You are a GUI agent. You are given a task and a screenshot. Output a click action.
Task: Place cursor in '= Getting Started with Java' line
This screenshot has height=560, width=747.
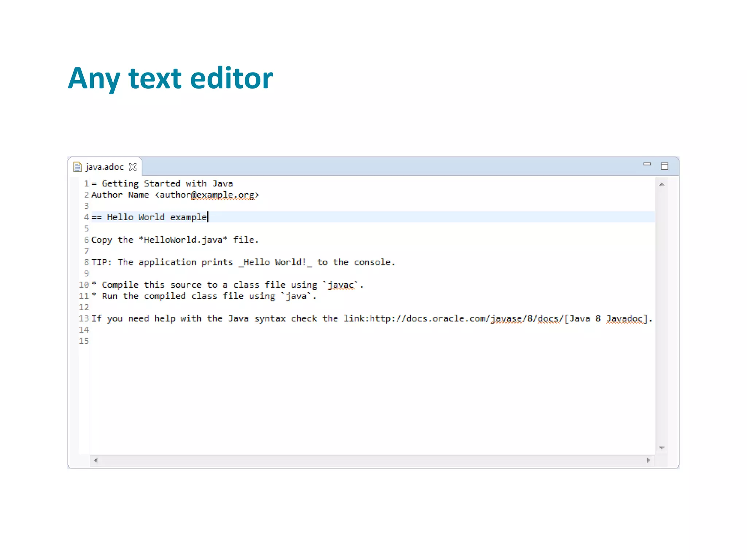point(162,184)
